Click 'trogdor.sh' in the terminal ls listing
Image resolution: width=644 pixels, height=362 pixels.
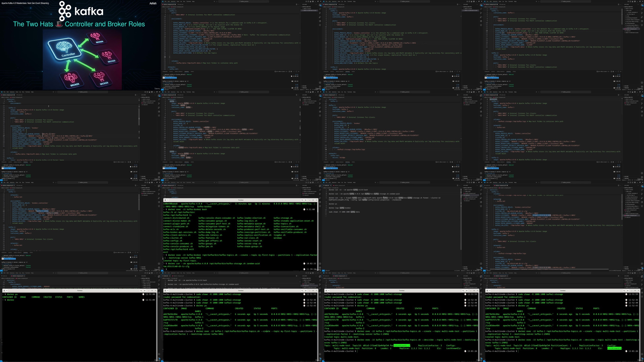point(280,235)
